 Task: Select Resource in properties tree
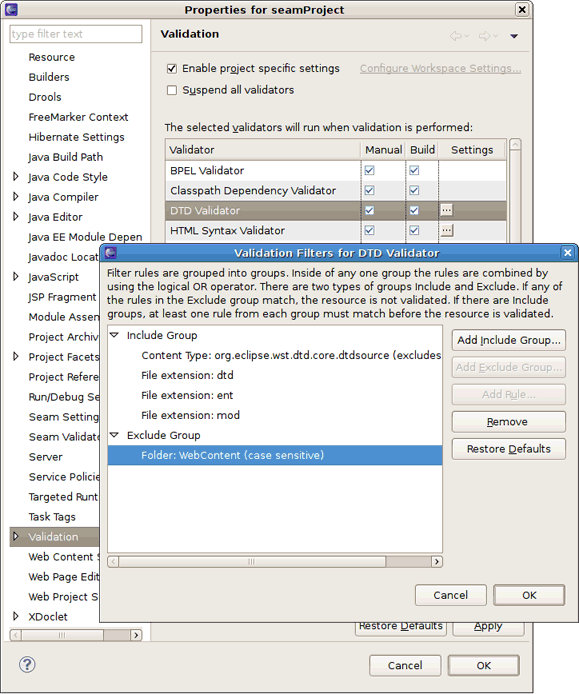52,57
